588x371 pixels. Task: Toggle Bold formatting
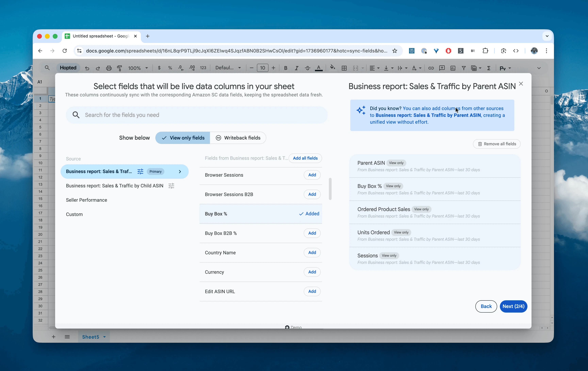tap(285, 68)
